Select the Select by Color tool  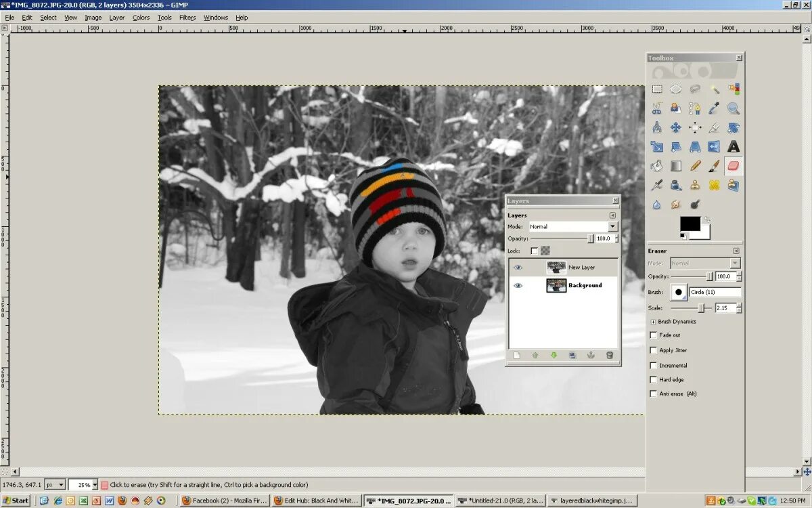pyautogui.click(x=734, y=89)
